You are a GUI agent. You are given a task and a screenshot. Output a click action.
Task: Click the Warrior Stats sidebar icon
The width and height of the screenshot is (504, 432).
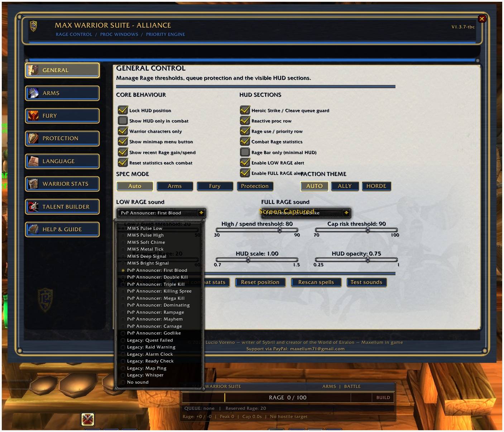(x=33, y=184)
